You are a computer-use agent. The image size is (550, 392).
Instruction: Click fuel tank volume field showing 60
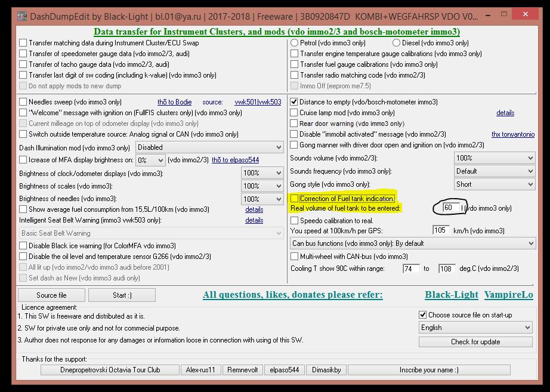pyautogui.click(x=451, y=208)
